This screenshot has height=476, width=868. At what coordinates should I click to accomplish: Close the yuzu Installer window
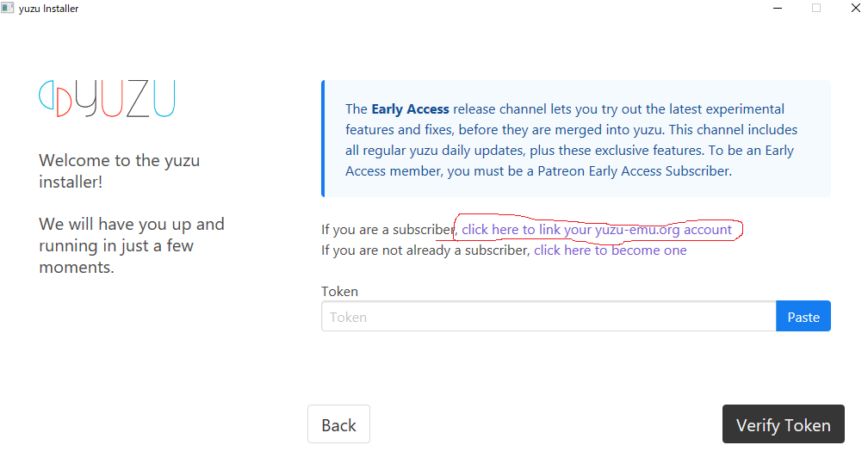pyautogui.click(x=855, y=9)
